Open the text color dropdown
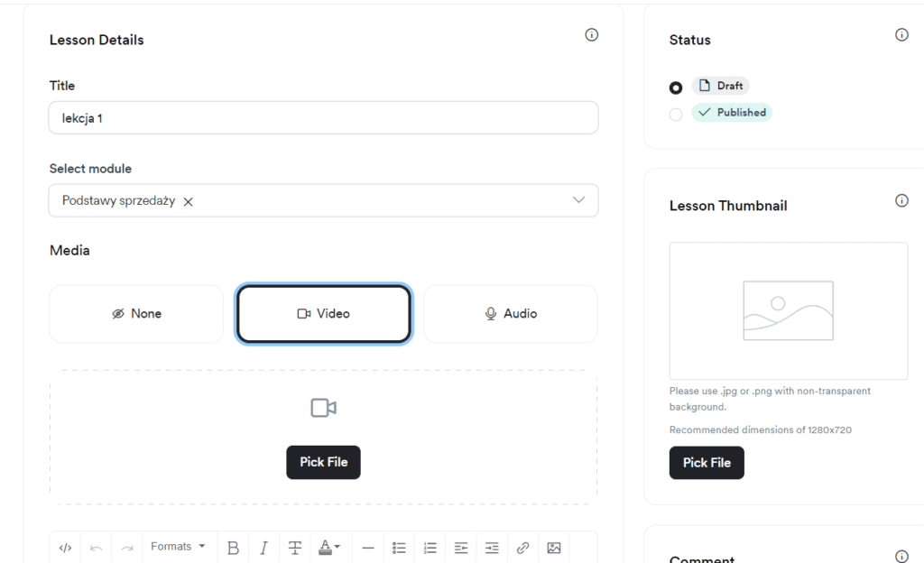This screenshot has height=563, width=924. pyautogui.click(x=329, y=548)
